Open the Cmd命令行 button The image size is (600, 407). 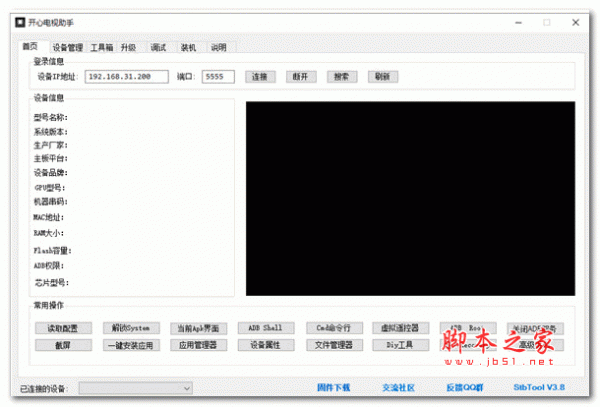(x=334, y=328)
